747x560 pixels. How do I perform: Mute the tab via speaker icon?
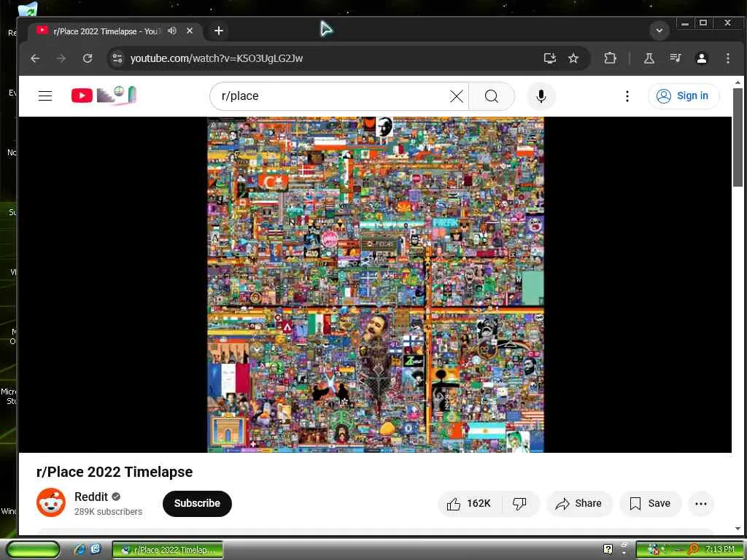coord(172,31)
